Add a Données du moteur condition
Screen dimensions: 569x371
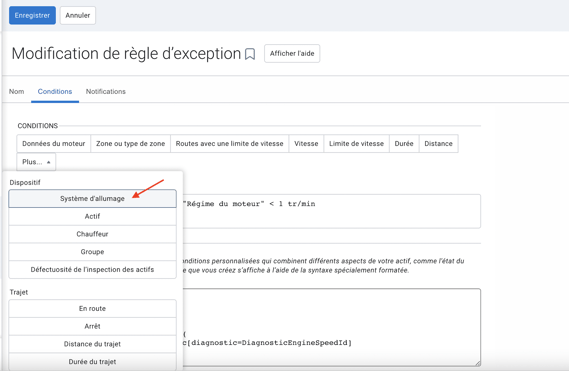coord(54,143)
